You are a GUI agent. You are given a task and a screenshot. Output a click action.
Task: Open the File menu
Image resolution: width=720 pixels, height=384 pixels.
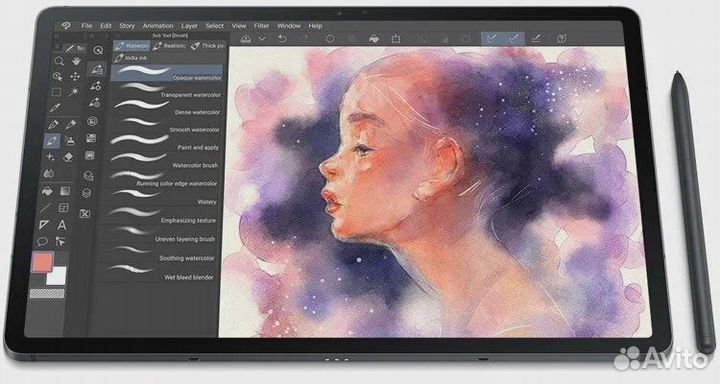click(87, 26)
